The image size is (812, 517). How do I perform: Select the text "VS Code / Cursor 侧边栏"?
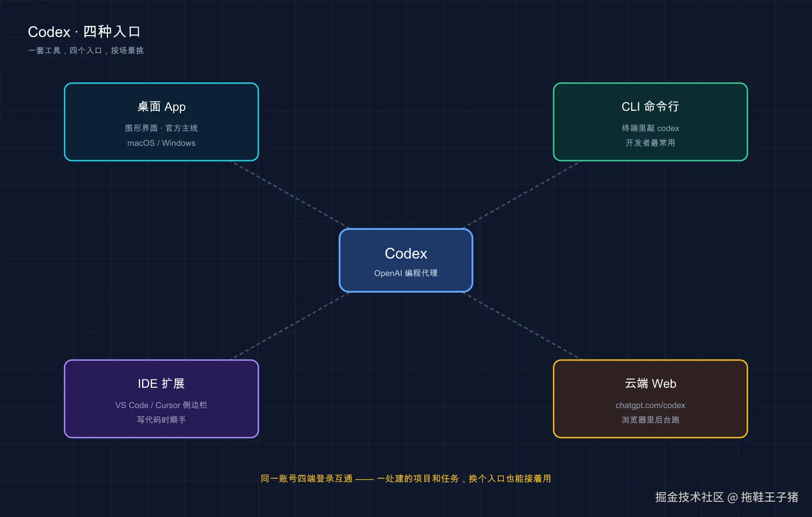(161, 405)
